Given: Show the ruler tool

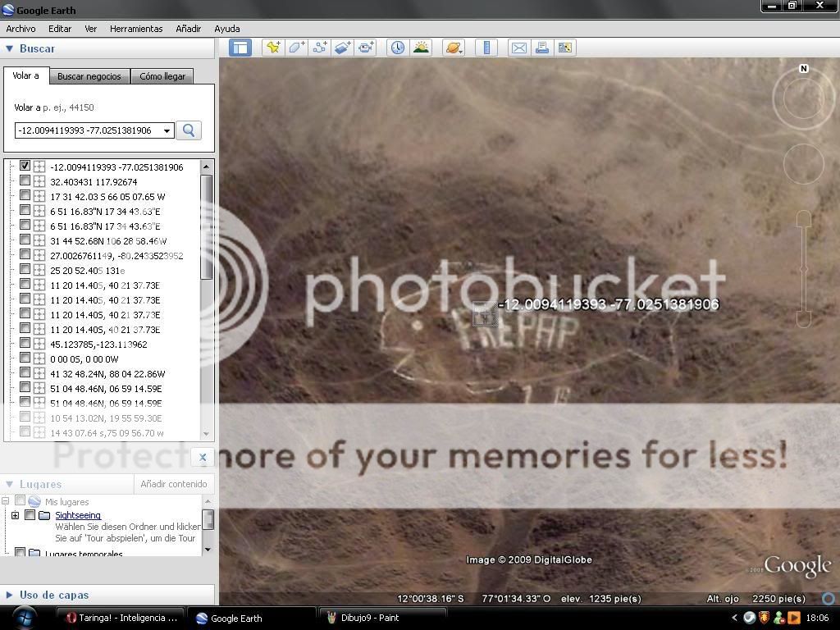Looking at the screenshot, I should [x=486, y=48].
